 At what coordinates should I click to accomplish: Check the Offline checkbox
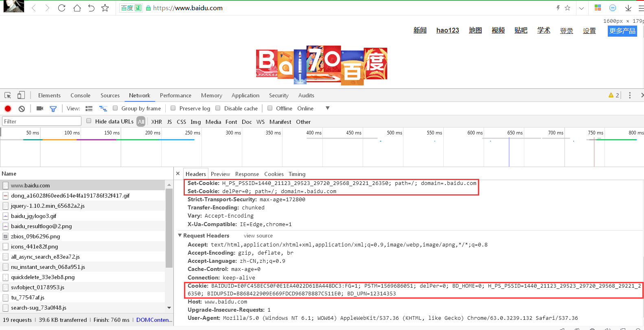pyautogui.click(x=270, y=108)
